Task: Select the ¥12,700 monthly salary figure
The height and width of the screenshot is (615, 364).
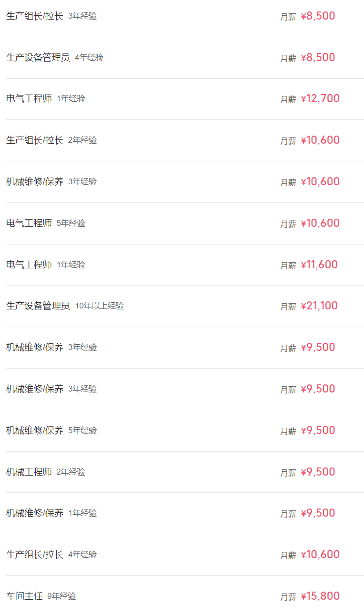Action: point(320,99)
